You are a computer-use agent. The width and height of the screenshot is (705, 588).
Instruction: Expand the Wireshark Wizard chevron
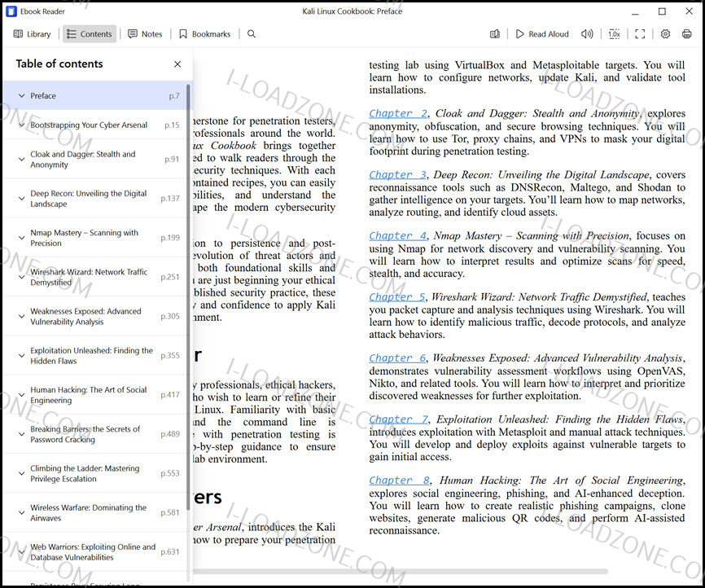(21, 277)
